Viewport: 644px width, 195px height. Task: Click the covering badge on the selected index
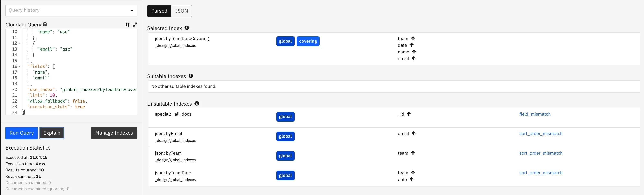pos(308,41)
